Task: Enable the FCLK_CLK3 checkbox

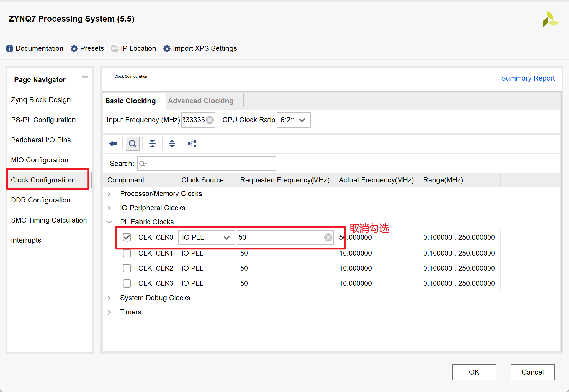Action: [127, 283]
